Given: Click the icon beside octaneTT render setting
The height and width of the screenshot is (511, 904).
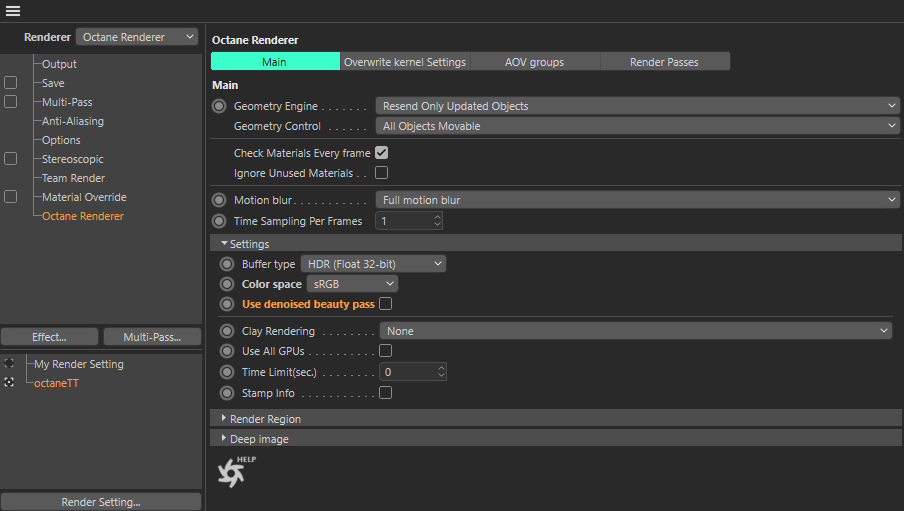Looking at the screenshot, I should 9,383.
